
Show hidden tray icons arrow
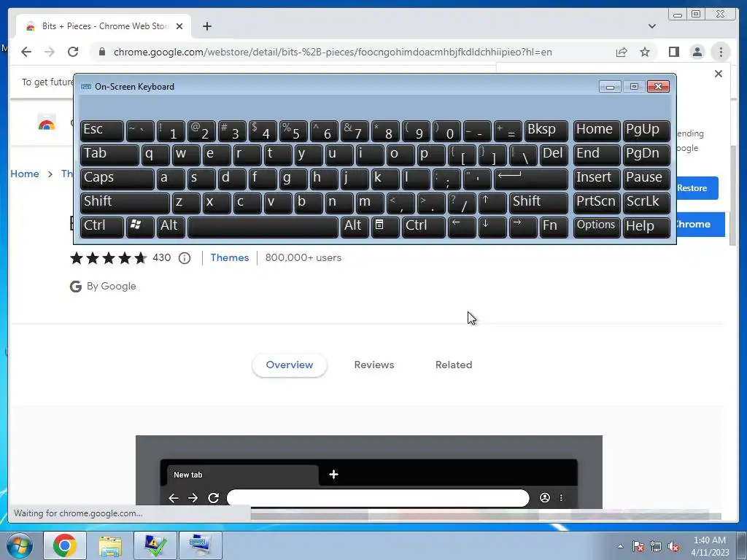620,546
